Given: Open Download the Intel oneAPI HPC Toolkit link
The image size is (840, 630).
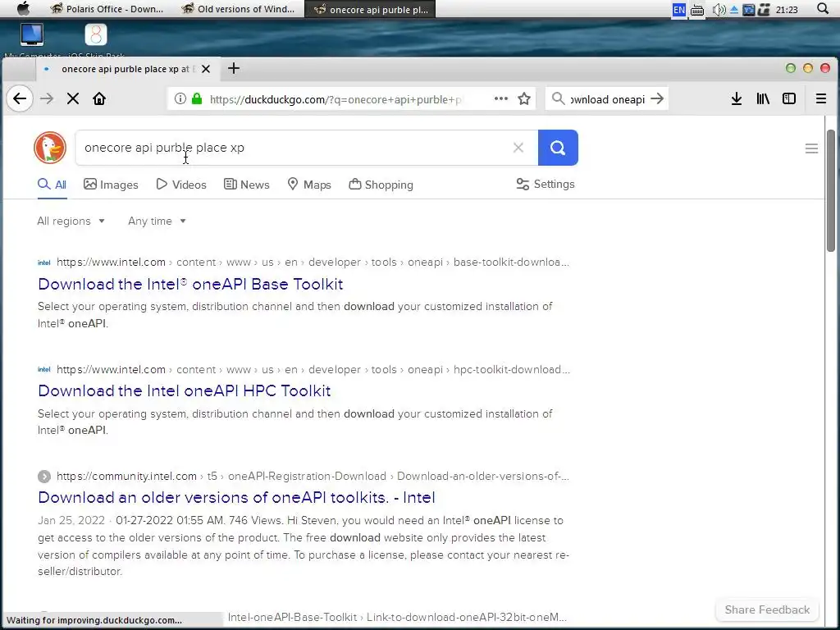Looking at the screenshot, I should (x=185, y=391).
